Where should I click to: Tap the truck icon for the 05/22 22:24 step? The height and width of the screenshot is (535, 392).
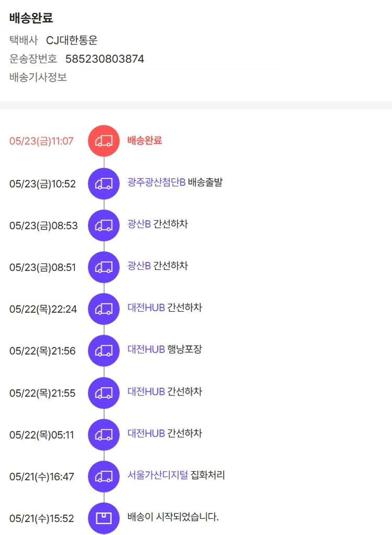104,309
